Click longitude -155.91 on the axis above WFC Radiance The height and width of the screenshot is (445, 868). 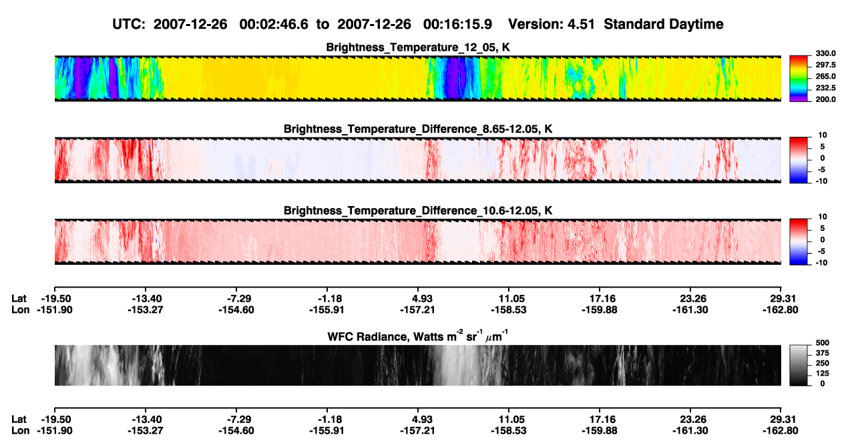point(327,310)
